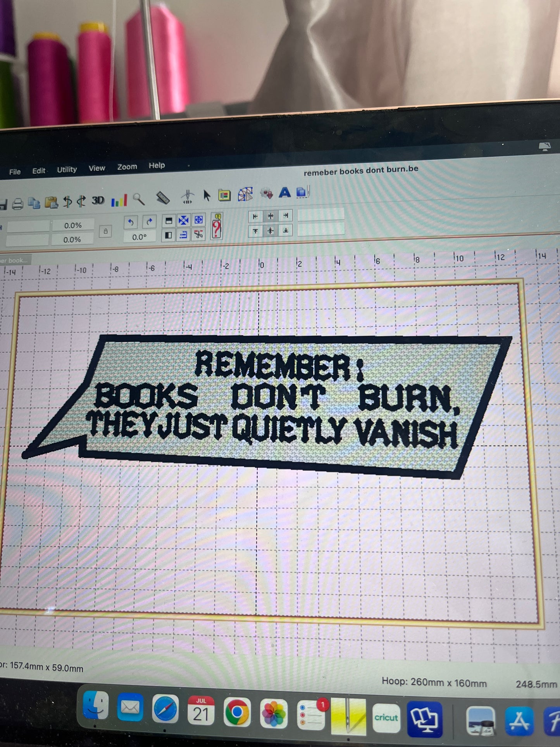
Task: Open Finder from the Dock
Action: (96, 706)
